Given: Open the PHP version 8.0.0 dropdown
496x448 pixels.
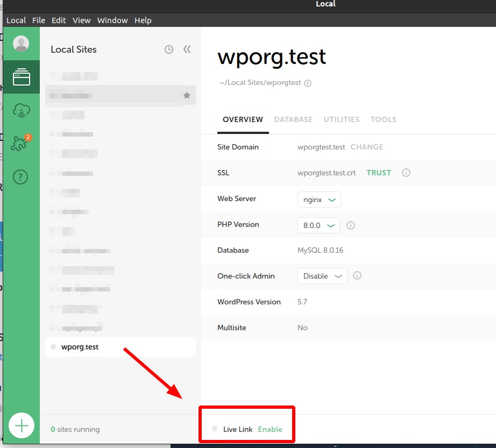Looking at the screenshot, I should pos(318,225).
